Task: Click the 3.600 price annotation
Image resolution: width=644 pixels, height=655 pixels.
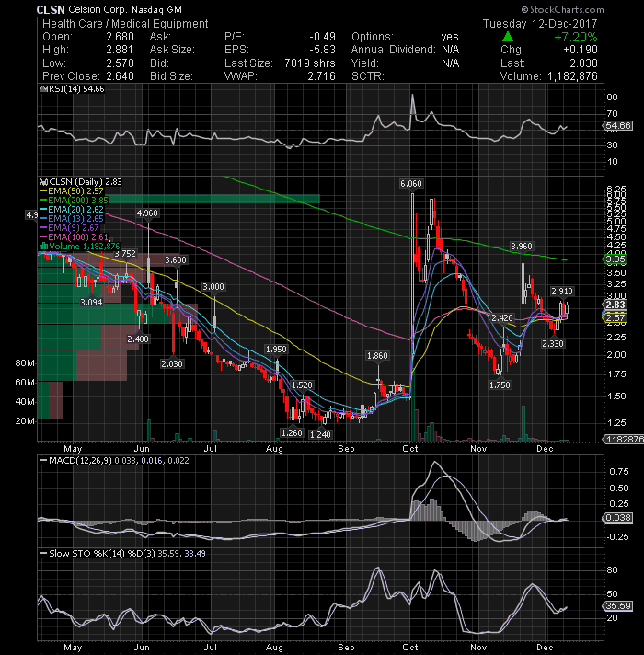Action: pyautogui.click(x=176, y=260)
